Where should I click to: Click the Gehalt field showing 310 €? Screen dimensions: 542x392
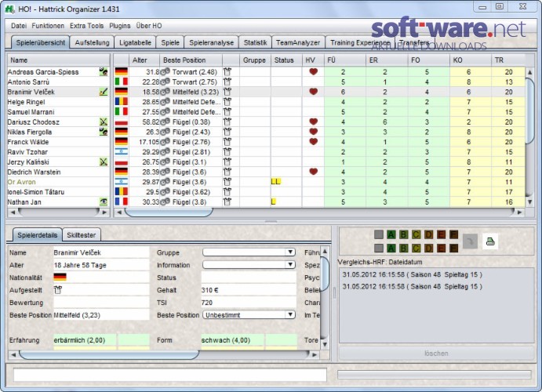click(x=249, y=290)
